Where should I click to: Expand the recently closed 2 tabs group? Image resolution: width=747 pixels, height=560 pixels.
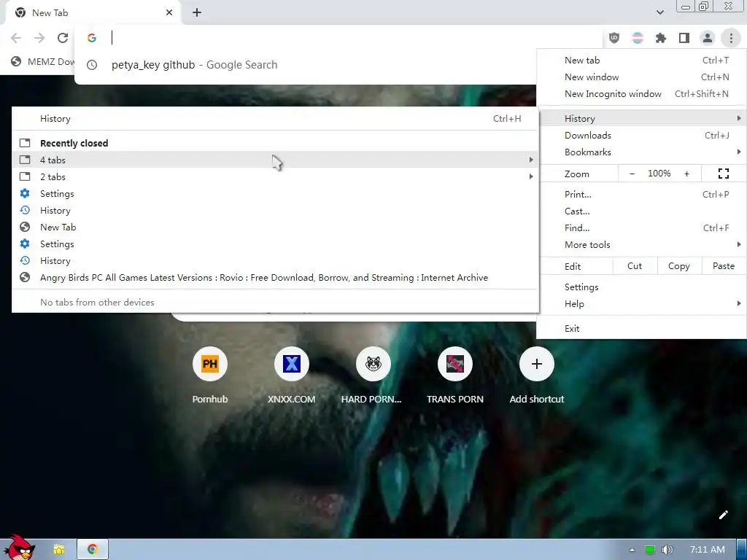pyautogui.click(x=275, y=176)
